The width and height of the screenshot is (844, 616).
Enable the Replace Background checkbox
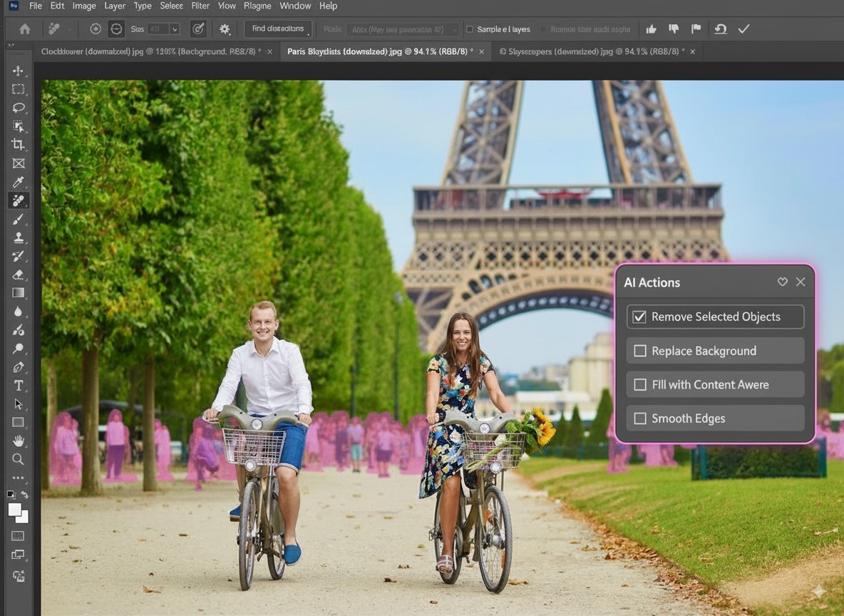click(x=639, y=351)
